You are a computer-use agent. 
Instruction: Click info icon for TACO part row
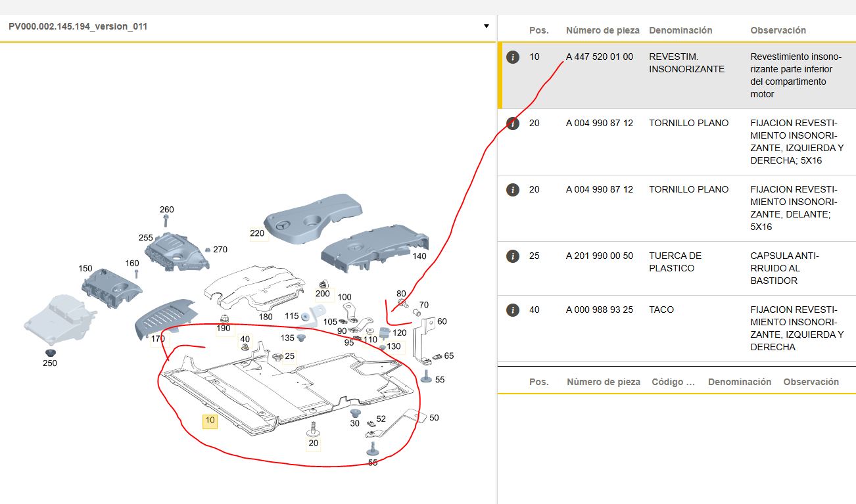513,310
